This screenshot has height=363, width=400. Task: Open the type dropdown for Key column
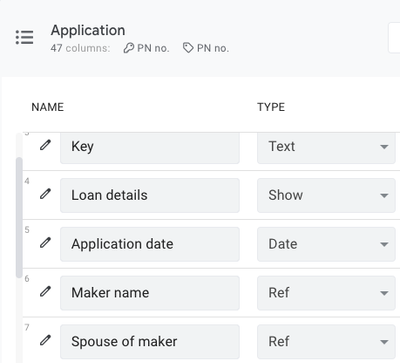tap(326, 147)
